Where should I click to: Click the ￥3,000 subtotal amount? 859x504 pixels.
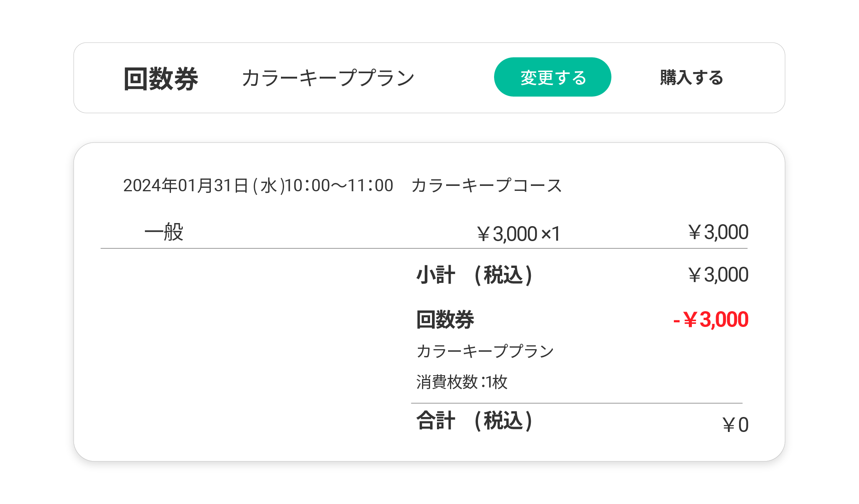718,275
